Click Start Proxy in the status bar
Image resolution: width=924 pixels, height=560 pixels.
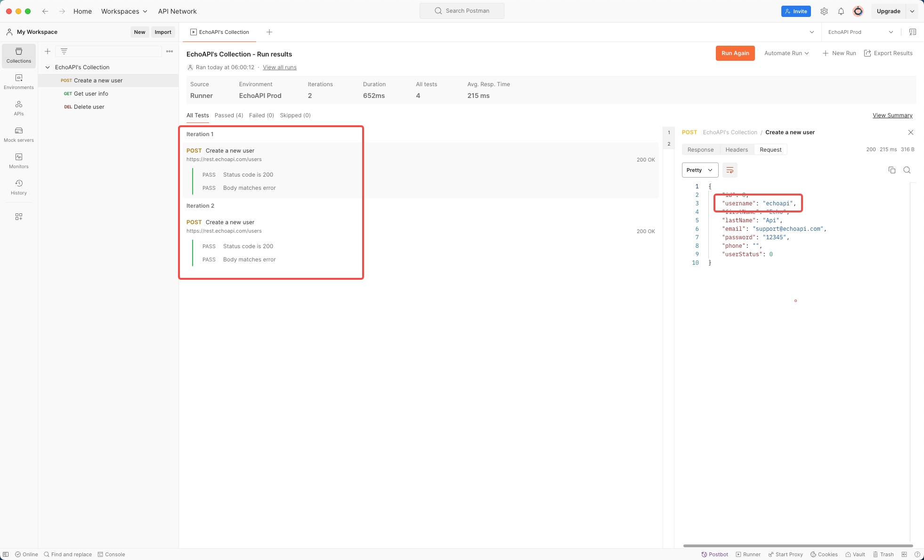click(786, 554)
